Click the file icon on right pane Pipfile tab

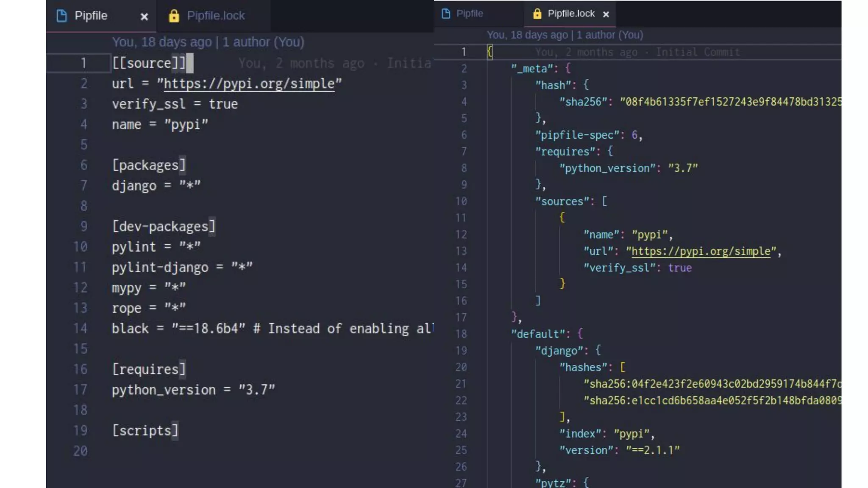pyautogui.click(x=446, y=14)
